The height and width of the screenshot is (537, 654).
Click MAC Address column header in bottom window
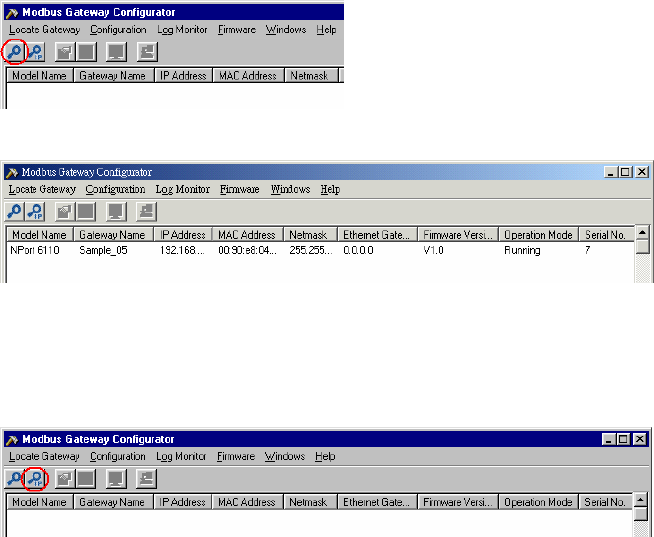pos(247,502)
